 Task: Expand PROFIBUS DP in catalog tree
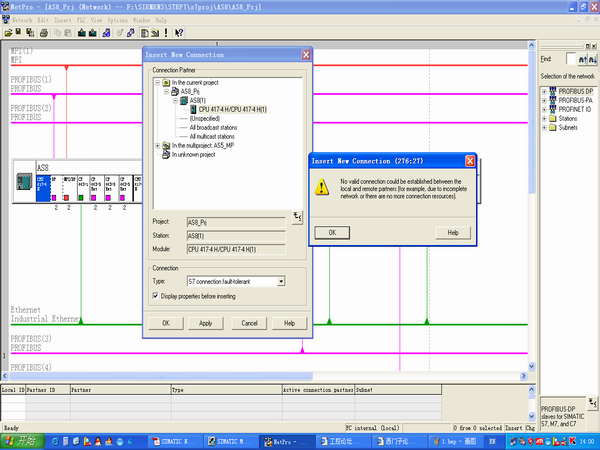click(x=544, y=91)
